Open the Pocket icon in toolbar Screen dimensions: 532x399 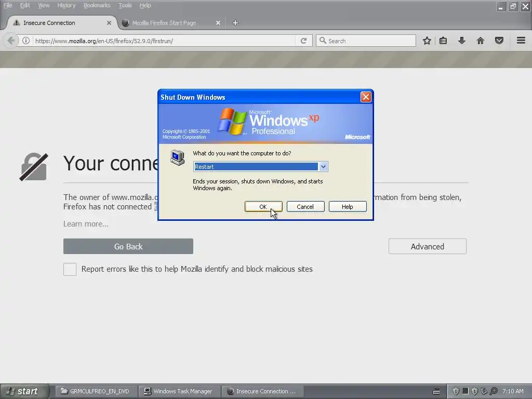499,41
